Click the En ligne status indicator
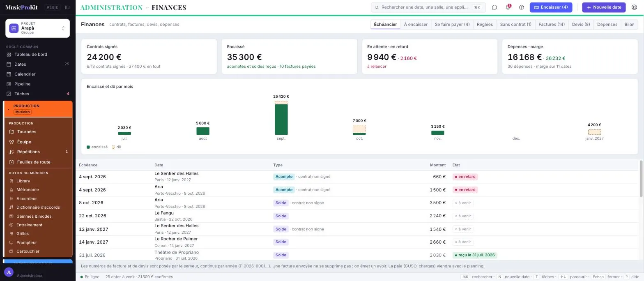This screenshot has width=644, height=281. (90, 277)
